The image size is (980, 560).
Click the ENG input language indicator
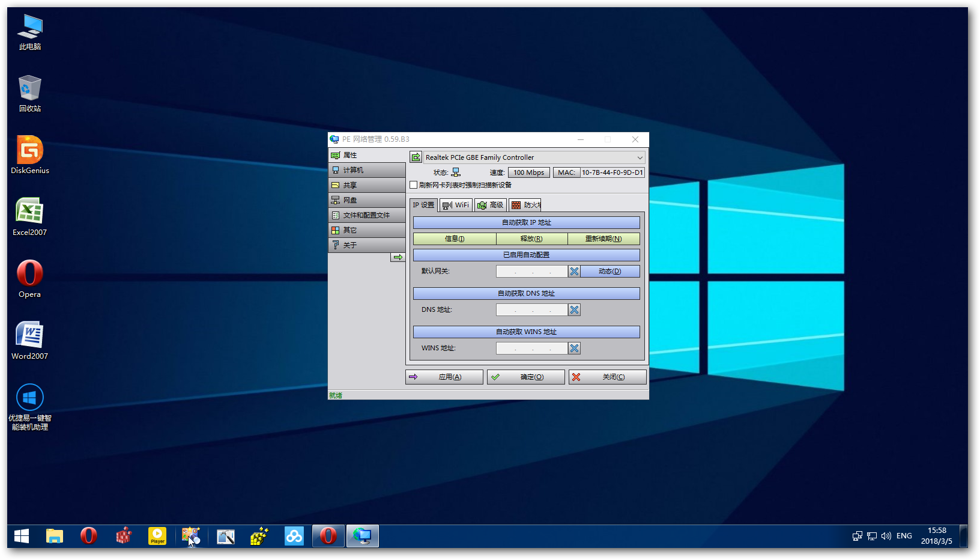click(904, 536)
